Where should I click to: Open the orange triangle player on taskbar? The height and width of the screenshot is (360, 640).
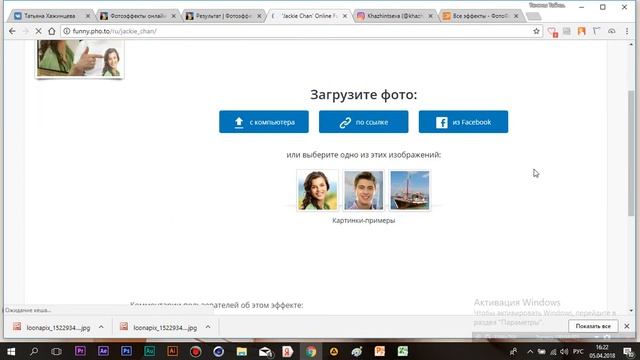tap(334, 351)
